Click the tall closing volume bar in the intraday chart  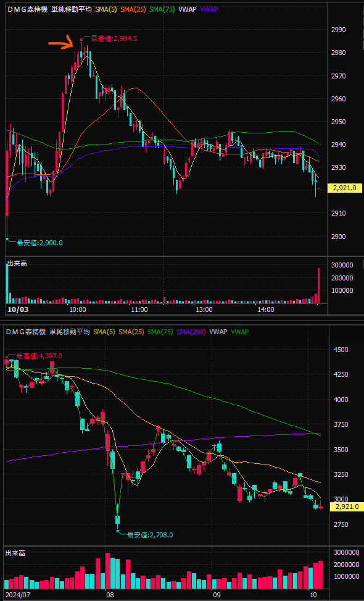[x=318, y=286]
